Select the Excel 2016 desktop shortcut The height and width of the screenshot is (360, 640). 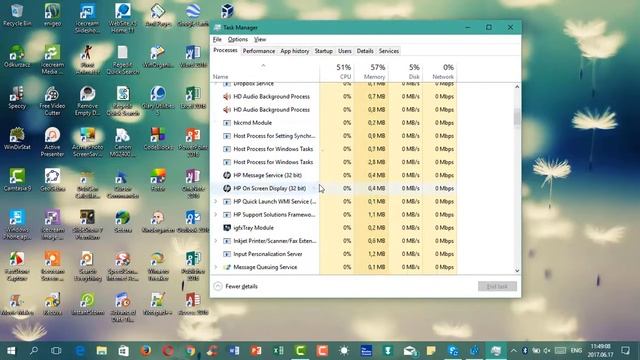point(193,97)
